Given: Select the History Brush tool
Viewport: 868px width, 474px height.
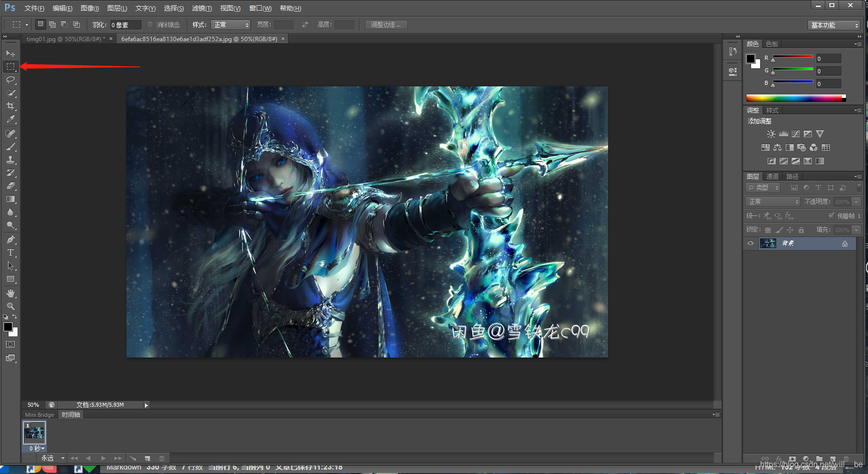Looking at the screenshot, I should pyautogui.click(x=11, y=173).
